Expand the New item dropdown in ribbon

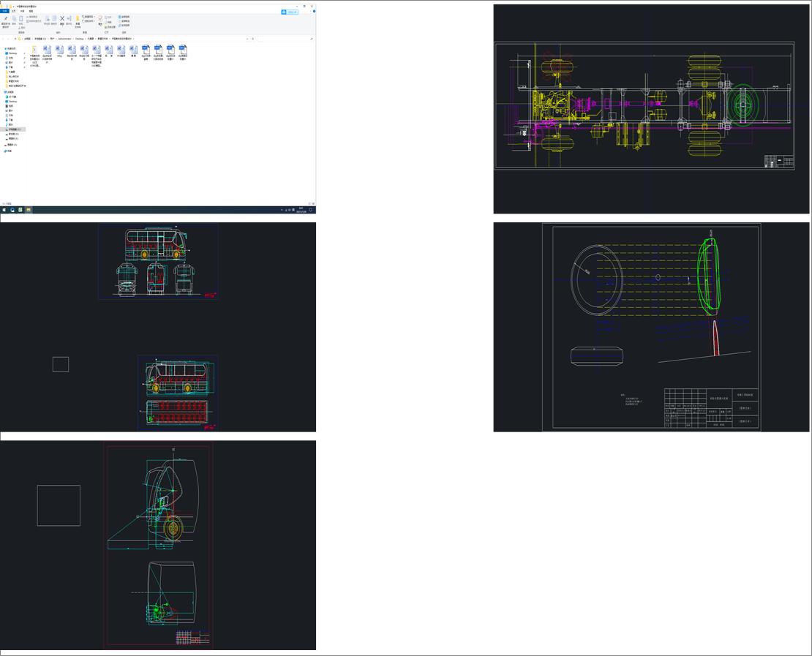pyautogui.click(x=89, y=16)
